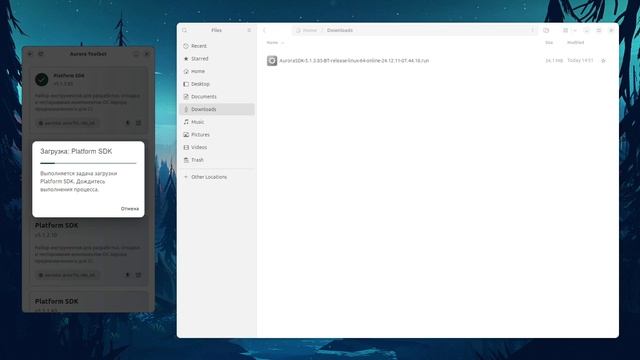Sort files by the Modified column

click(576, 42)
